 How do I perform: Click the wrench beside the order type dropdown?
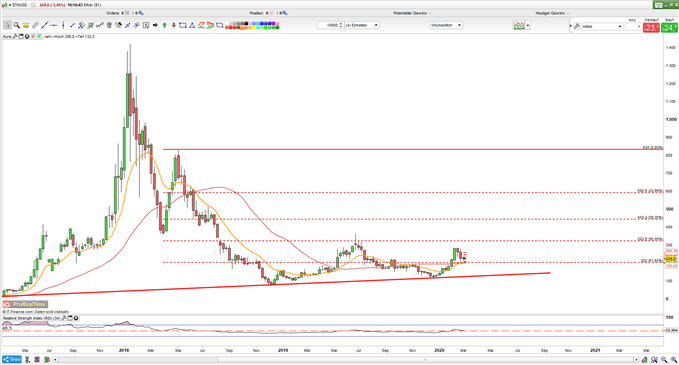[577, 26]
